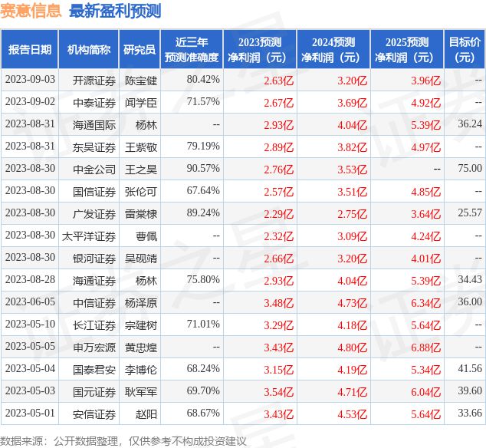Select institution 东吴证券
This screenshot has height=448, width=486.
(x=94, y=147)
